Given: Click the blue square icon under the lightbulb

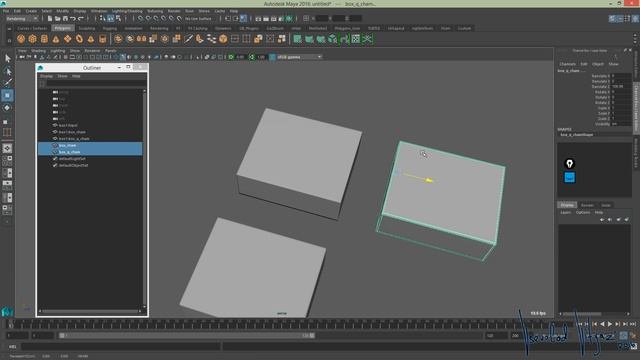Looking at the screenshot, I should pos(569,177).
